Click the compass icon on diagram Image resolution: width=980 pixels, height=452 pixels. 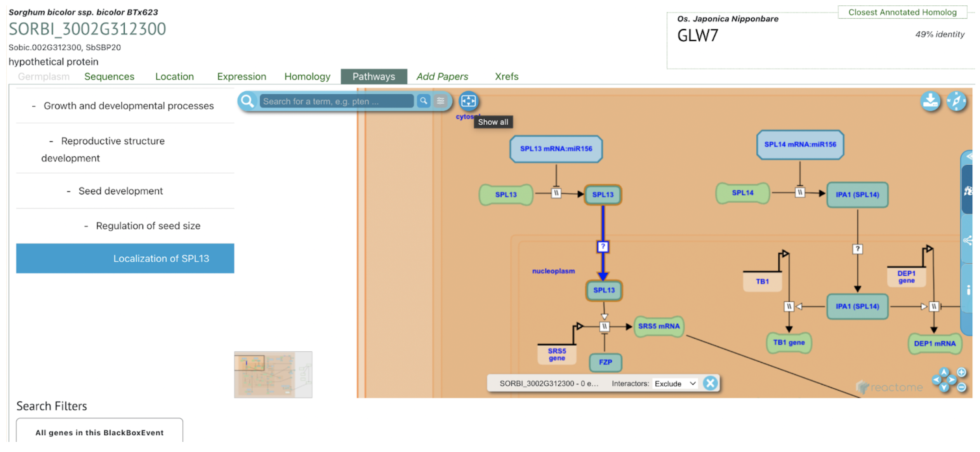(956, 101)
